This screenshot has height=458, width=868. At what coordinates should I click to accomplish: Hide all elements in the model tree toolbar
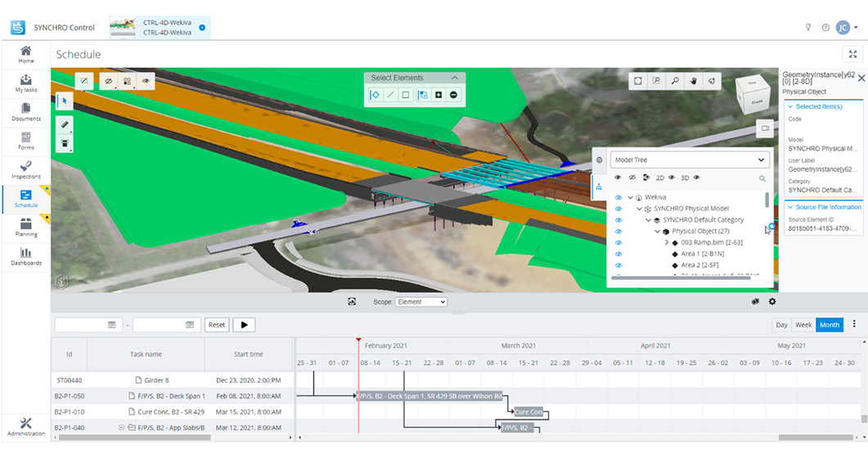pos(632,177)
